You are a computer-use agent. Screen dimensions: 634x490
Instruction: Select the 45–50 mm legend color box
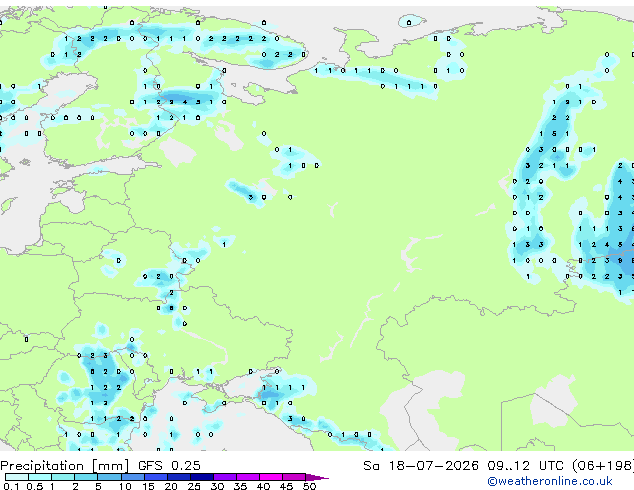pyautogui.click(x=294, y=477)
